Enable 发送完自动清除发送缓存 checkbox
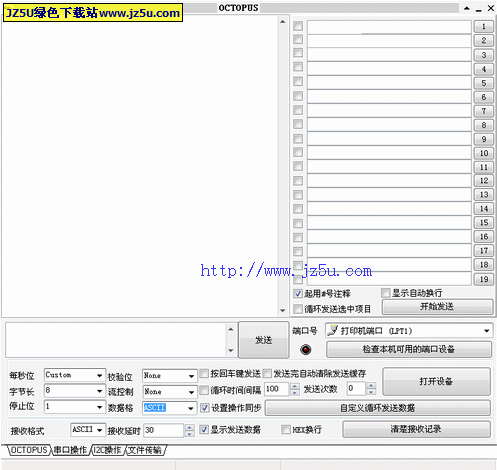This screenshot has height=470, width=497. click(267, 373)
